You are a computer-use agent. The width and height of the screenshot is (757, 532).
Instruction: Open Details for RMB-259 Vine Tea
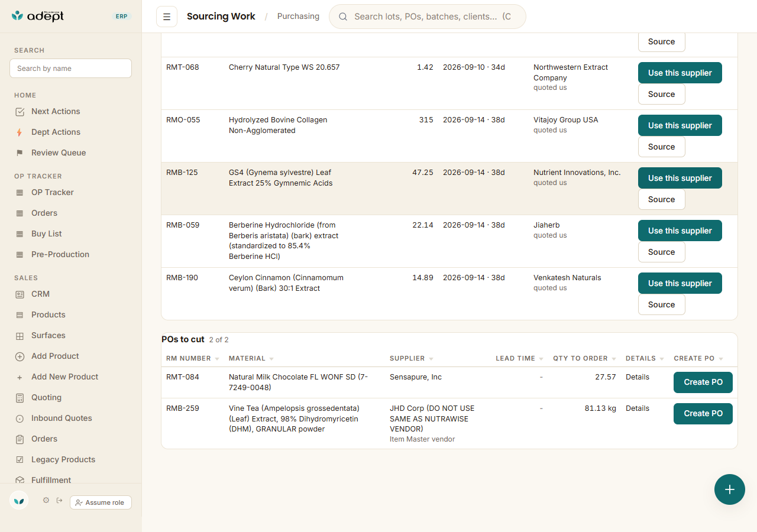[x=638, y=408]
